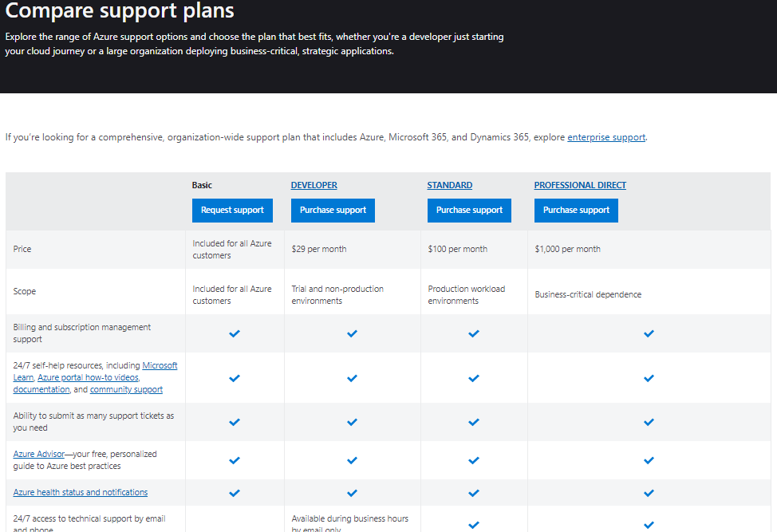Viewport: 777px width, 532px height.
Task: Click Developer checkmark in 24/7 self-help resources row
Action: (x=353, y=378)
